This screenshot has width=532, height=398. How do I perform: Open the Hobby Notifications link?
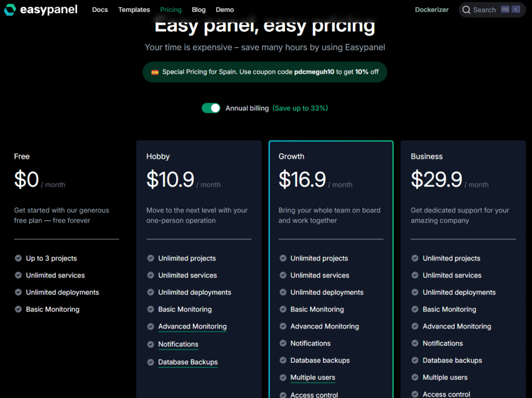178,345
